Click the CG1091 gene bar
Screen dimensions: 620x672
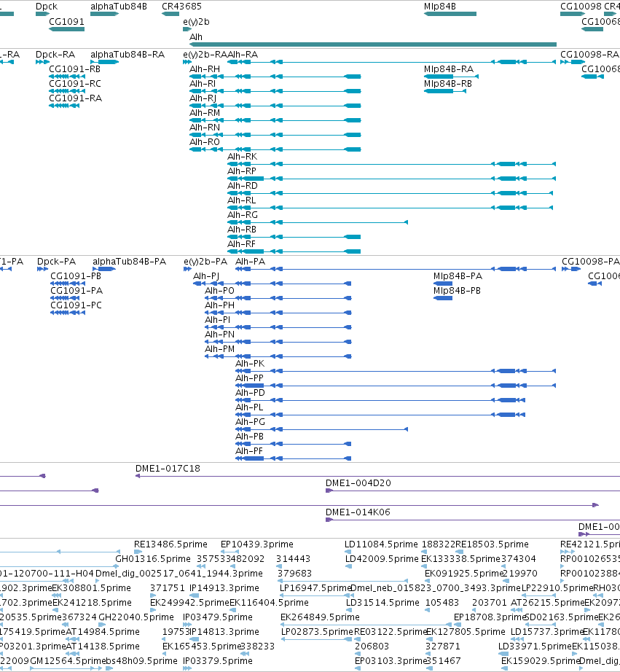(x=66, y=29)
